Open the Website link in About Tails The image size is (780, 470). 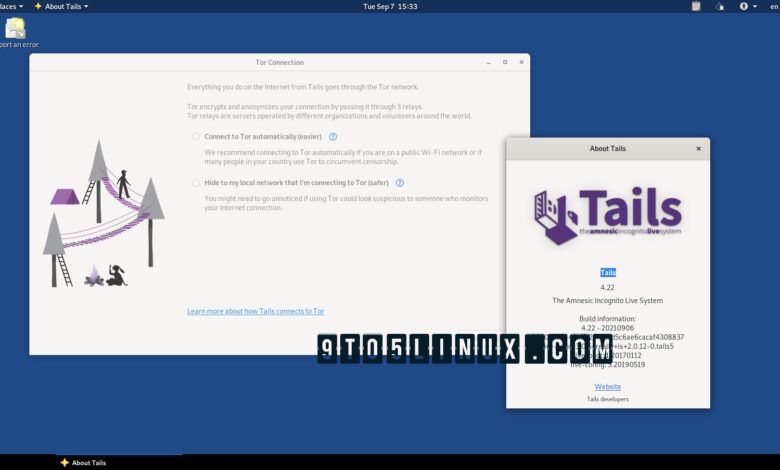click(x=607, y=387)
